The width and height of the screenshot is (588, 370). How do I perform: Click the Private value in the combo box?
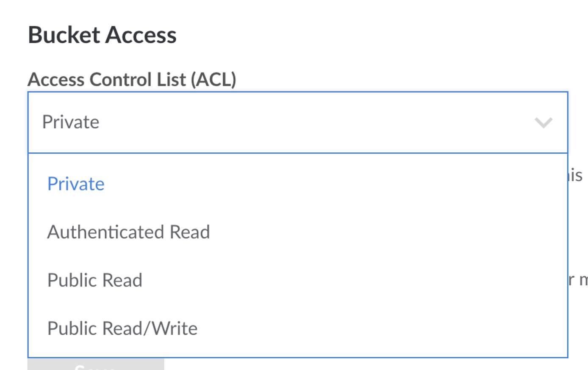(70, 122)
